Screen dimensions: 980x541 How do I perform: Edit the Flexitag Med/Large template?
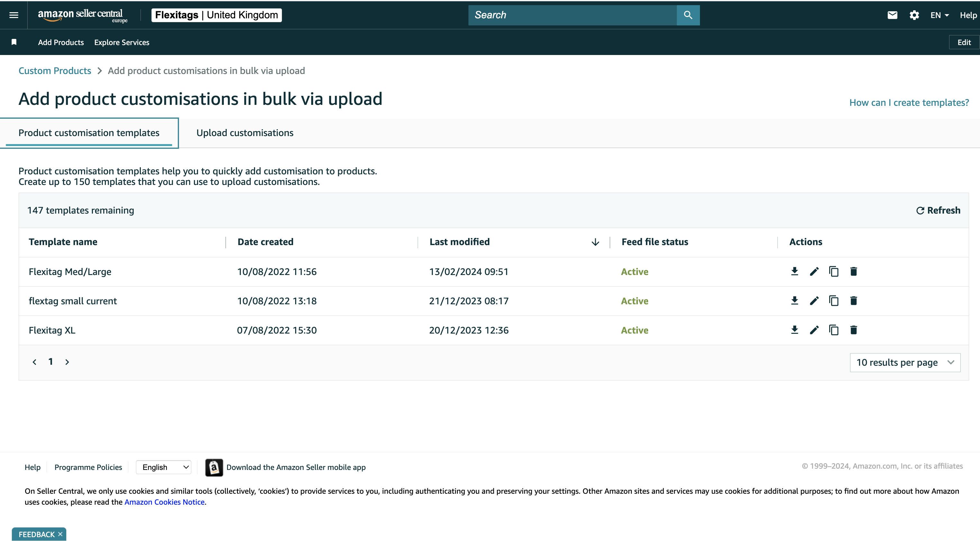[814, 271]
